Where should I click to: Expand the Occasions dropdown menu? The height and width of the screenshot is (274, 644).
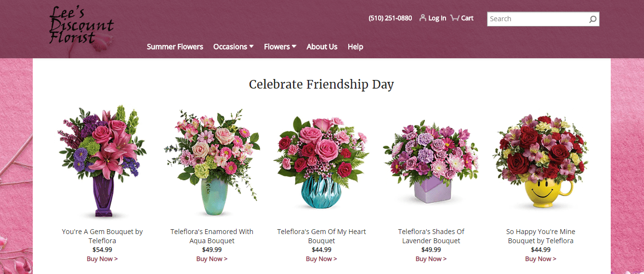[233, 47]
